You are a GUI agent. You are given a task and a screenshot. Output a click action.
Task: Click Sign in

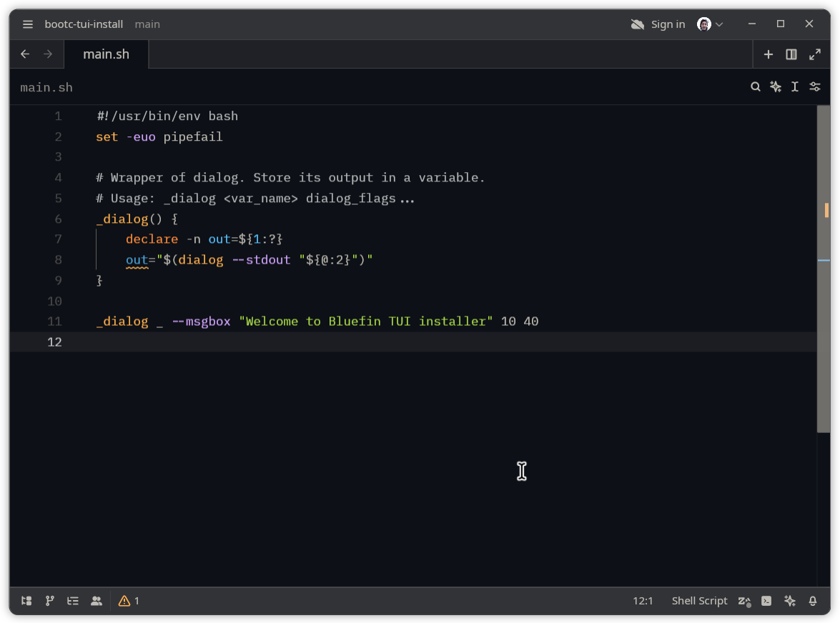click(668, 24)
